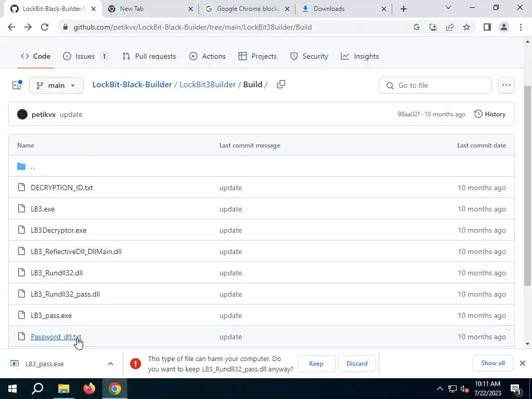Open the notification center icon

point(516,389)
